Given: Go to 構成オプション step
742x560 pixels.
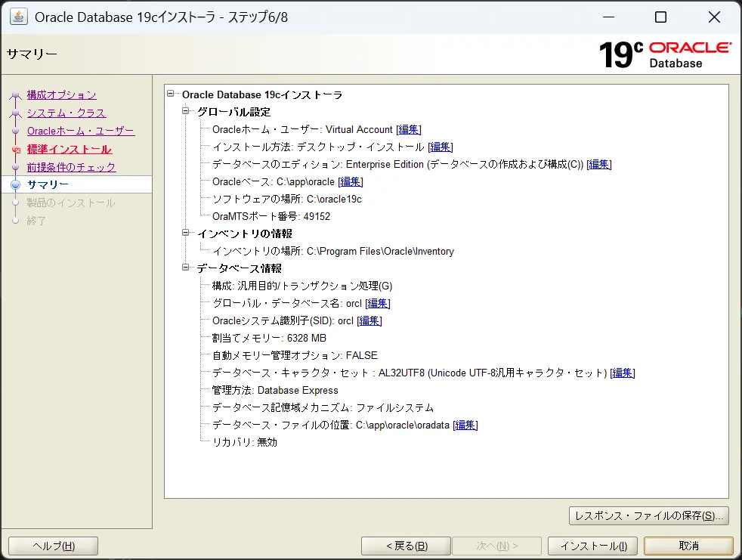Looking at the screenshot, I should [61, 95].
